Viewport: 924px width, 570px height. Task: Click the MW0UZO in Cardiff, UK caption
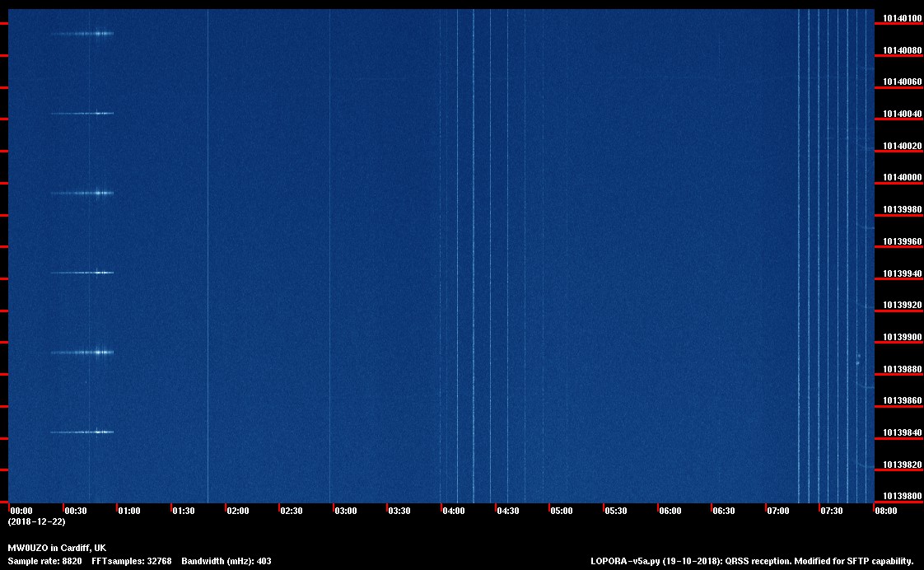click(x=57, y=548)
